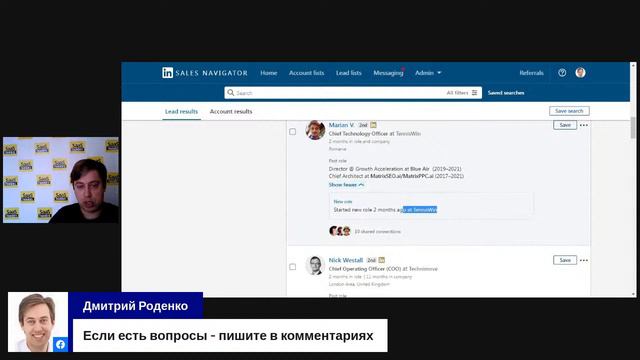This screenshot has height=360, width=640.
Task: Click the Facebook icon on presenter banner
Action: (x=60, y=344)
